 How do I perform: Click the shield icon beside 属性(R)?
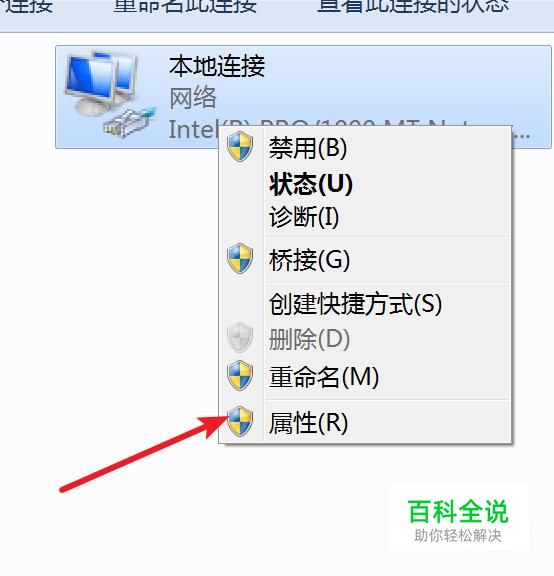tap(240, 421)
